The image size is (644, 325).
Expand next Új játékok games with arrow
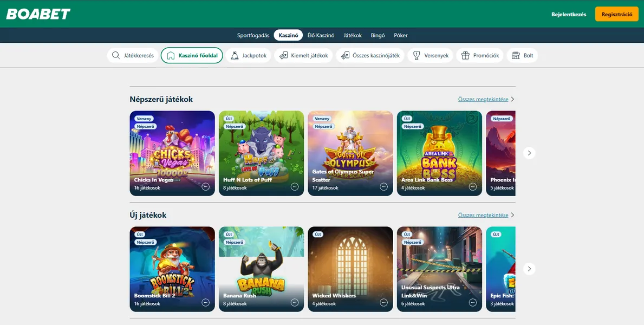pyautogui.click(x=529, y=268)
